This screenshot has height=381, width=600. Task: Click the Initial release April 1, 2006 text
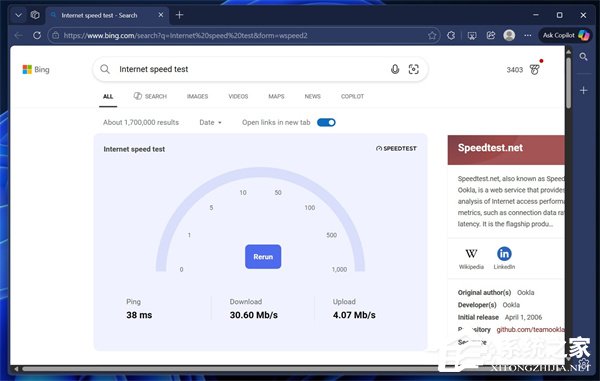(500, 317)
